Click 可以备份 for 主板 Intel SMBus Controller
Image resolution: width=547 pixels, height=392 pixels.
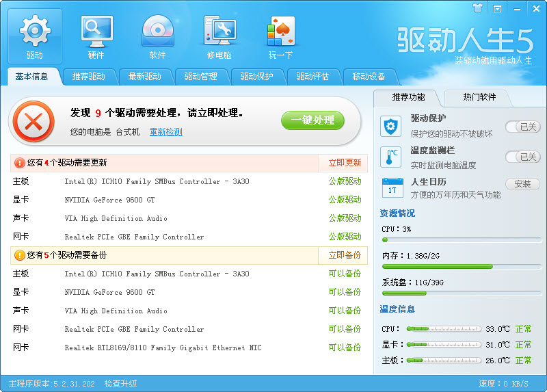(x=345, y=274)
